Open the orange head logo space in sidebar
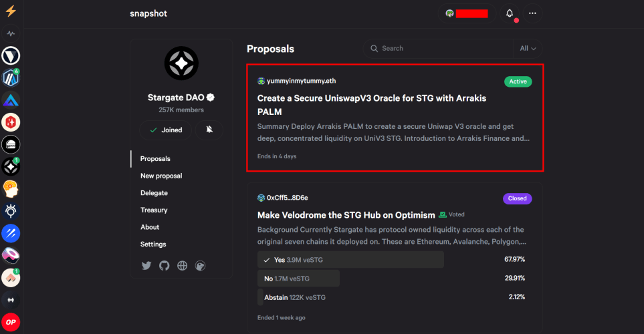Viewport: 644px width, 334px height. 11,189
